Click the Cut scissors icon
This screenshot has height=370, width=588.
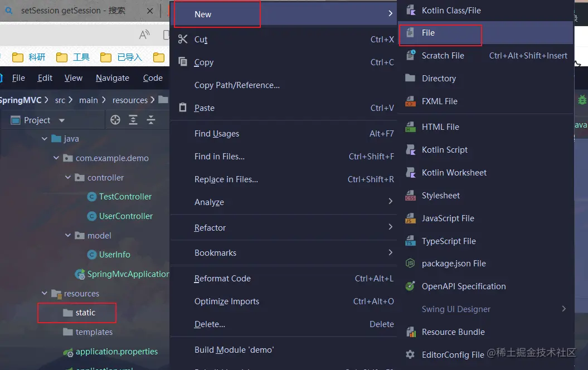pos(183,39)
